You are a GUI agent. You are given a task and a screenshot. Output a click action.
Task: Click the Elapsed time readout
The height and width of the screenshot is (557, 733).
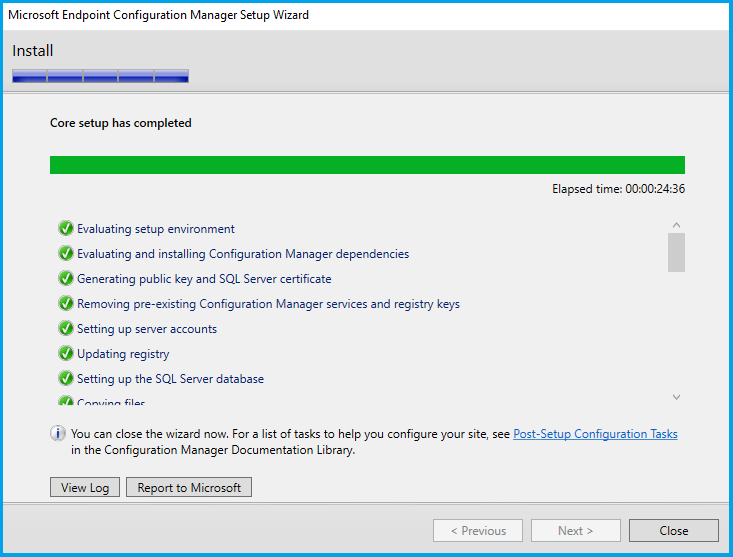618,188
